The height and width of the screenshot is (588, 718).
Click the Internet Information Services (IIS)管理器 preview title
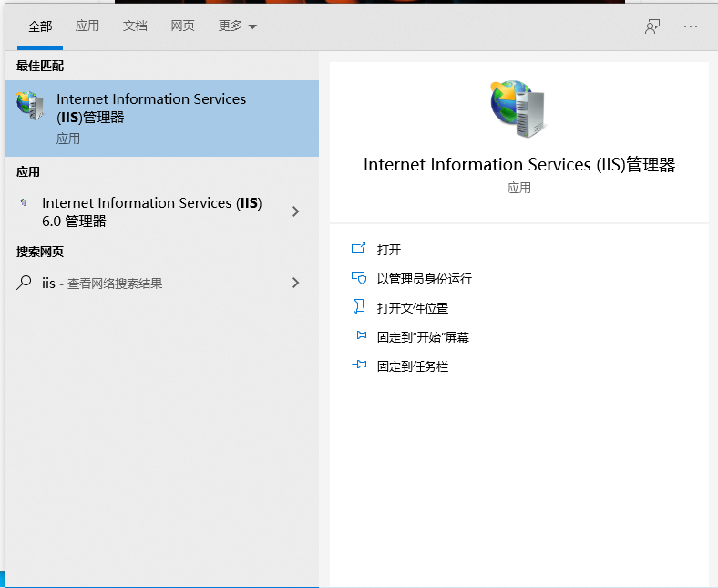(x=519, y=164)
